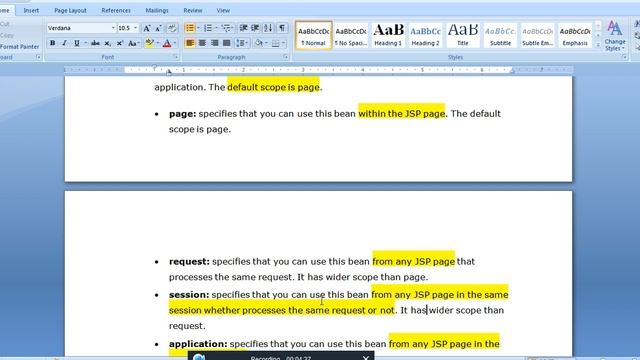Click the Grow Font icon
640x360 pixels.
[147, 28]
